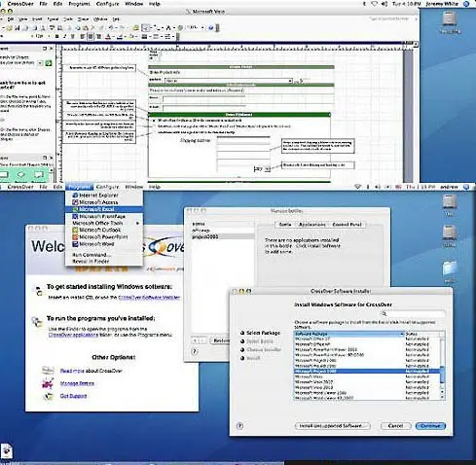
Task: Open the Visio font size dropdown
Action: (49, 36)
